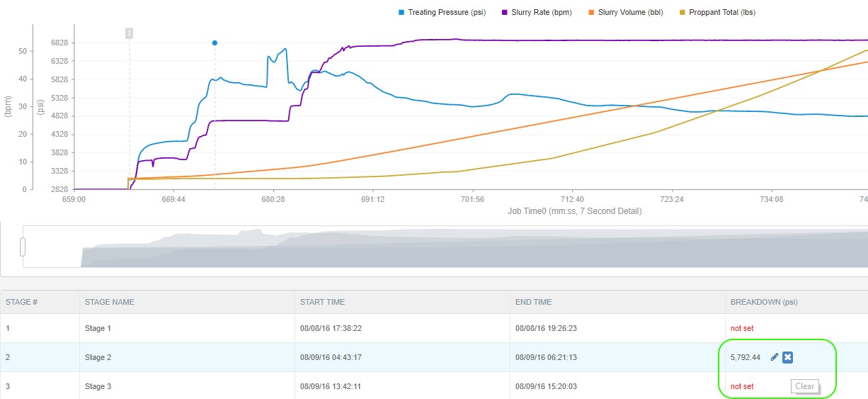
Task: Sort by Stage # column header
Action: [x=22, y=302]
